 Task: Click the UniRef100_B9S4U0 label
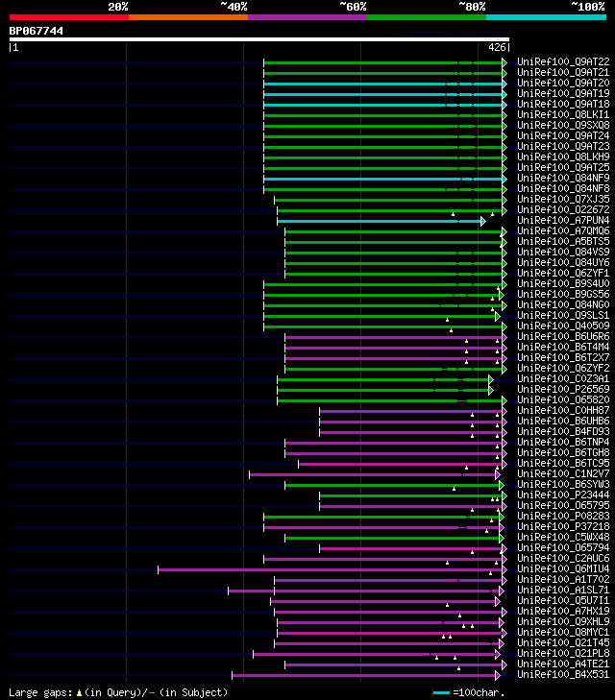(563, 284)
